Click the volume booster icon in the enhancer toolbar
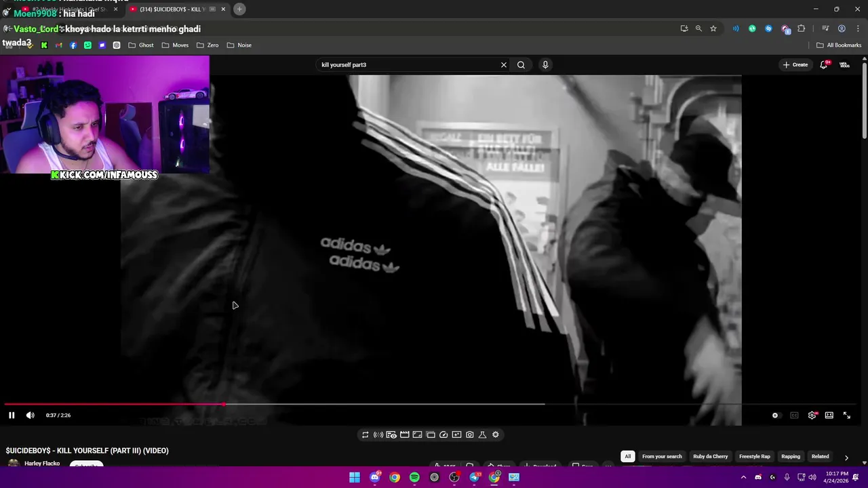The width and height of the screenshot is (868, 488). (378, 434)
